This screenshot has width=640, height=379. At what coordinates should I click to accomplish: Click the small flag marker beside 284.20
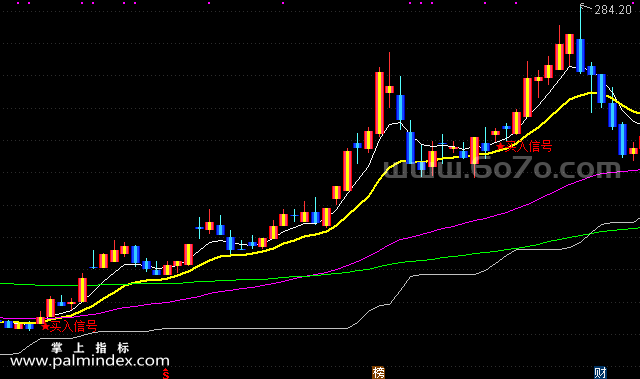point(585,6)
